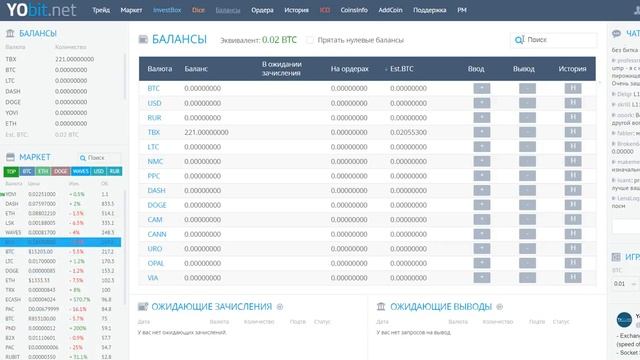The image size is (640, 360).
Task: Open the history icon for CAM row
Action: [x=573, y=220]
